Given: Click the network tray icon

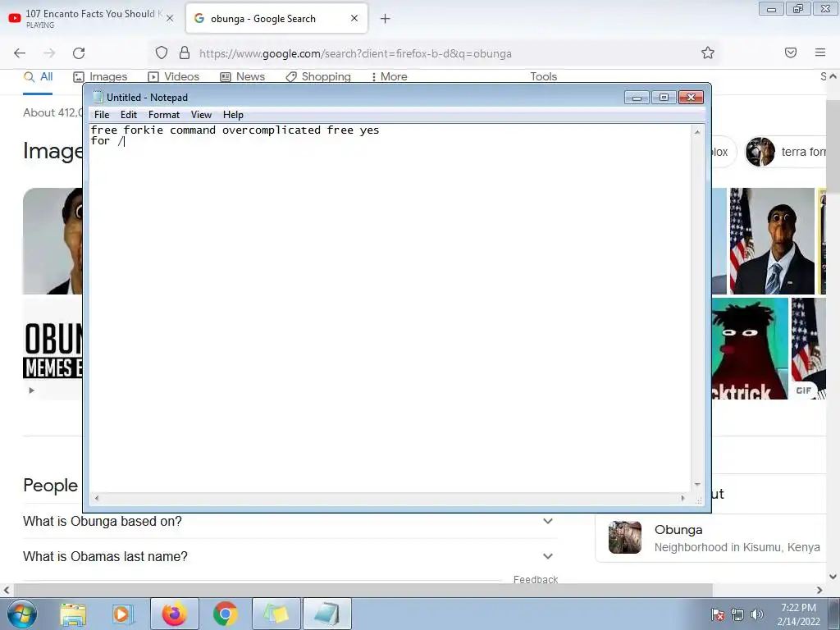Looking at the screenshot, I should click(x=737, y=614).
